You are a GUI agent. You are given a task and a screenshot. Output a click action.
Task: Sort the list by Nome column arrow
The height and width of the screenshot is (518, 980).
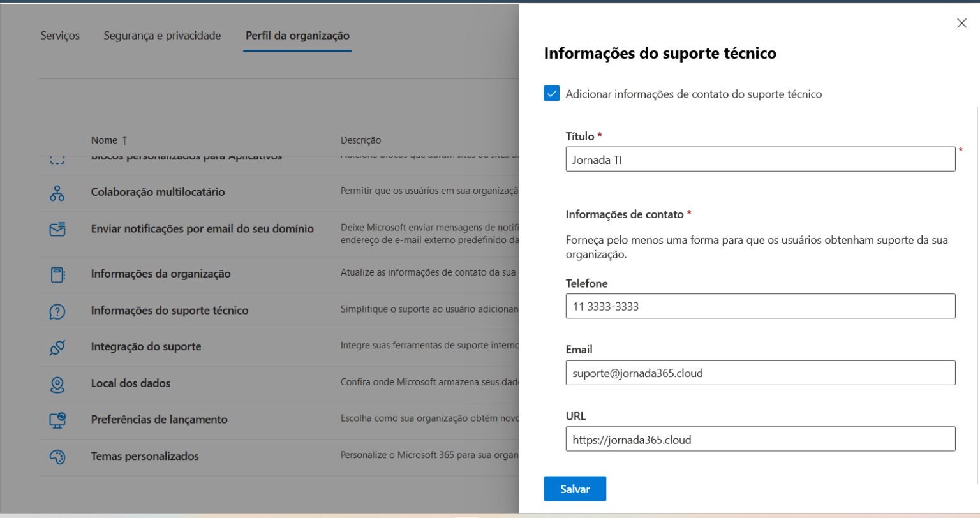[124, 140]
